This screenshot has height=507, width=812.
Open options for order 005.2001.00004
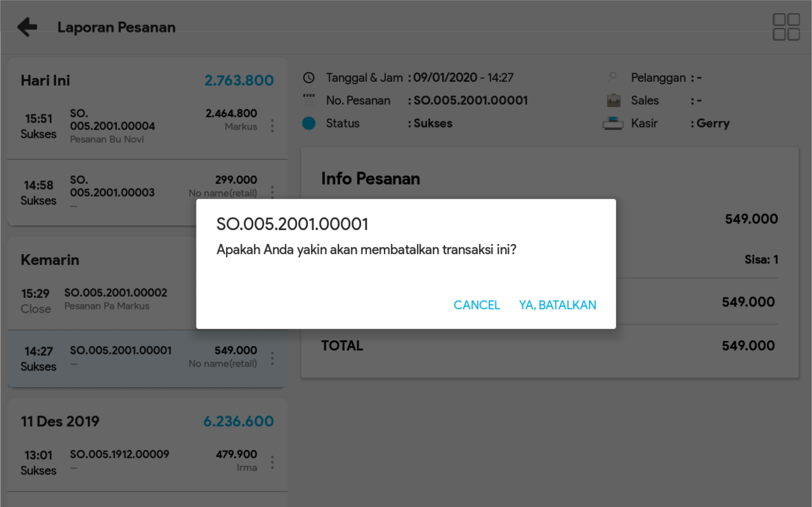[x=272, y=126]
